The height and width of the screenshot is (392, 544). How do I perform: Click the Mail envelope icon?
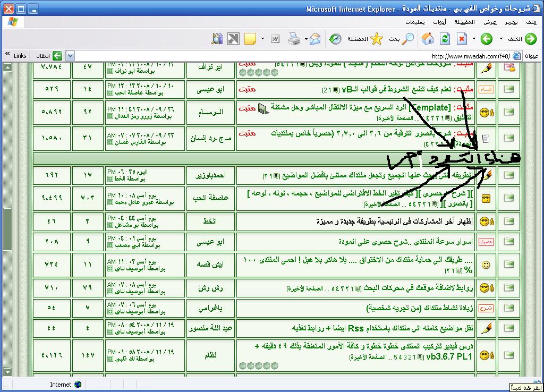(x=316, y=39)
